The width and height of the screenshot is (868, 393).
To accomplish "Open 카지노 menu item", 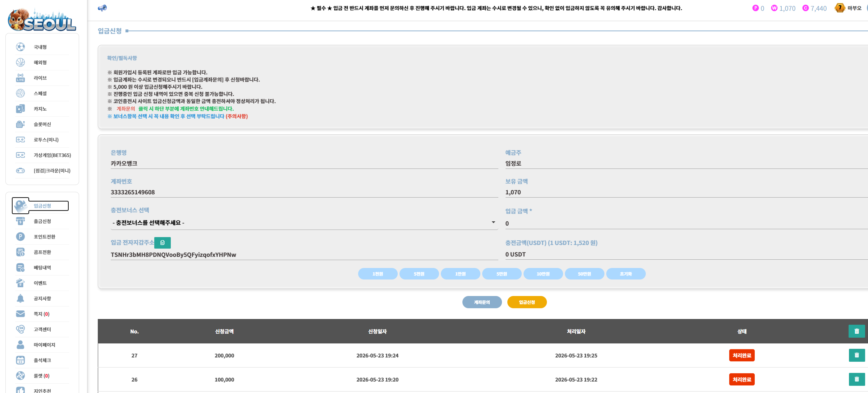I will (40, 109).
